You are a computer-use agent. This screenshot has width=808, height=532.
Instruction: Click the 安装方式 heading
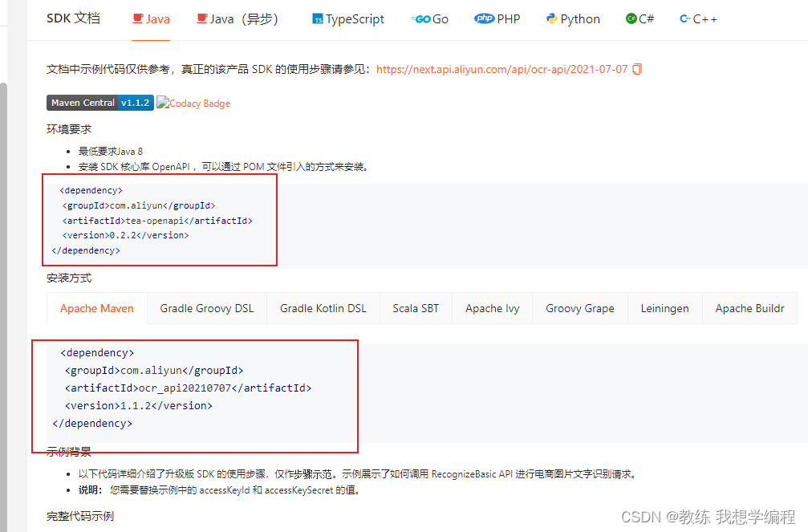click(x=69, y=278)
